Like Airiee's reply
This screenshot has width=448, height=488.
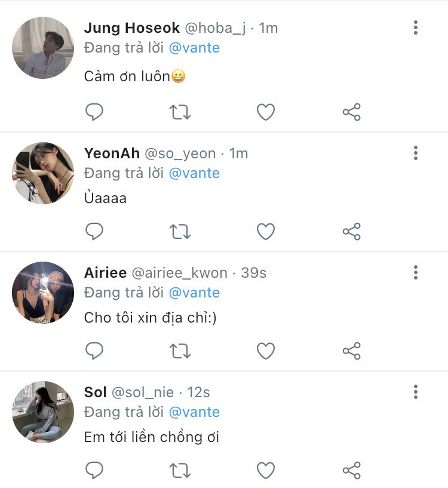[x=265, y=351]
